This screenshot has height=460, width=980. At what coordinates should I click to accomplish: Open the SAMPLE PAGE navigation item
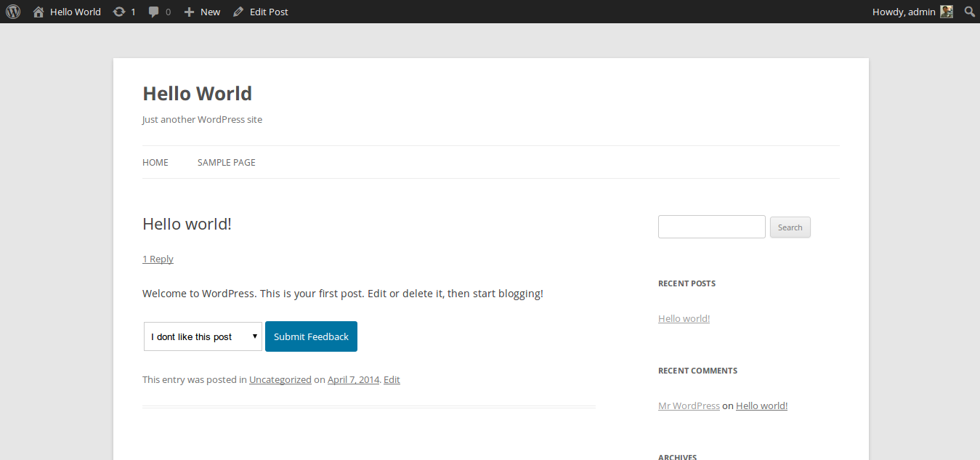coord(227,162)
